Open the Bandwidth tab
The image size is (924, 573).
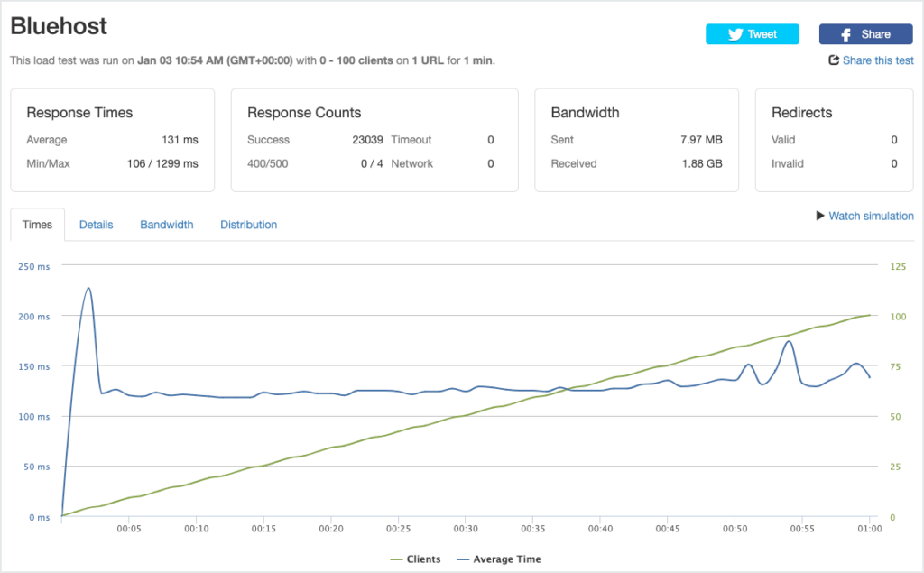[x=166, y=225]
